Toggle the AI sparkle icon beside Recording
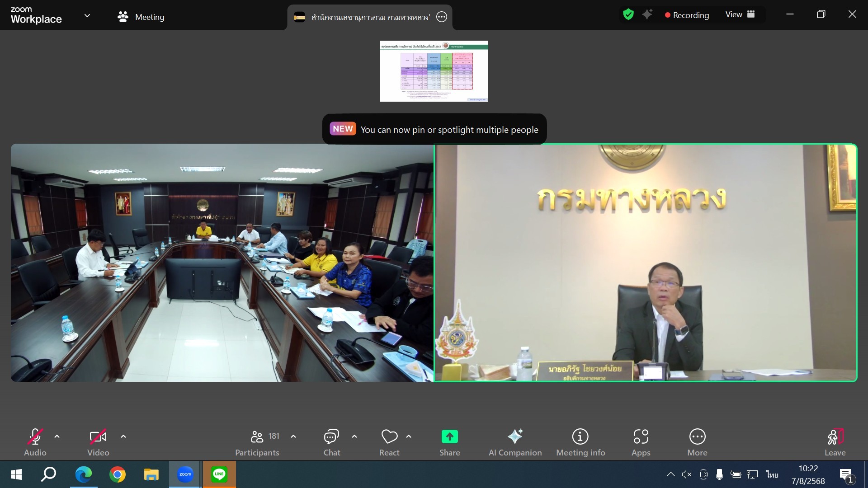This screenshot has width=868, height=488. click(647, 14)
